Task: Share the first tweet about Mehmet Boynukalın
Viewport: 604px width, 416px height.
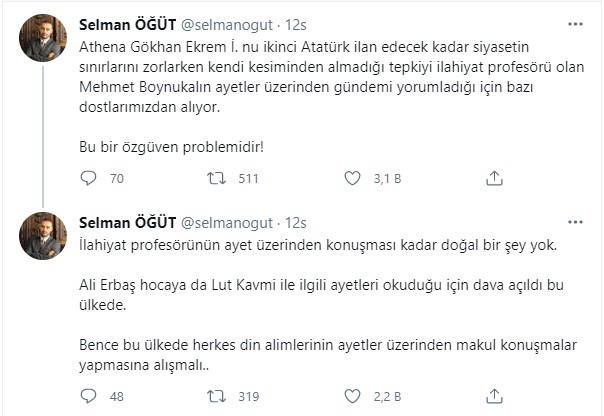Action: coord(493,179)
